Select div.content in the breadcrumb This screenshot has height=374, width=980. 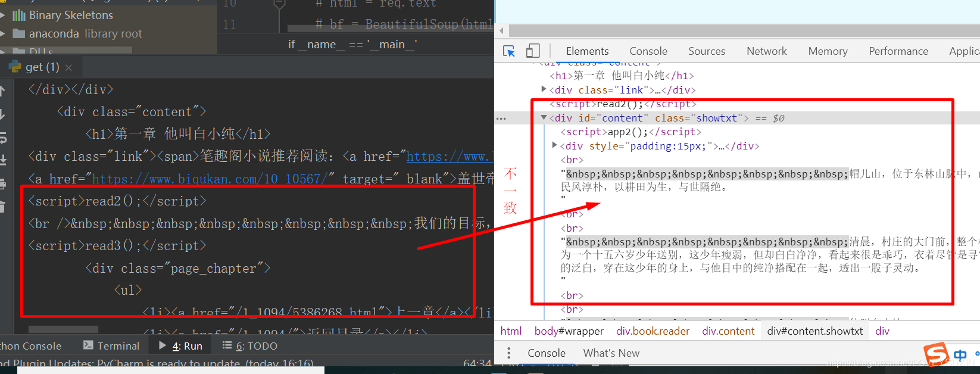pos(728,331)
